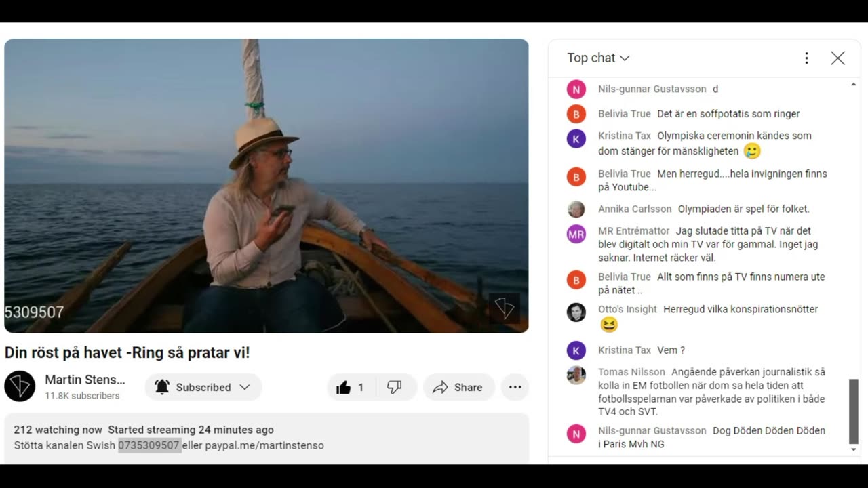Click 'Vem ?' chat message

click(671, 350)
